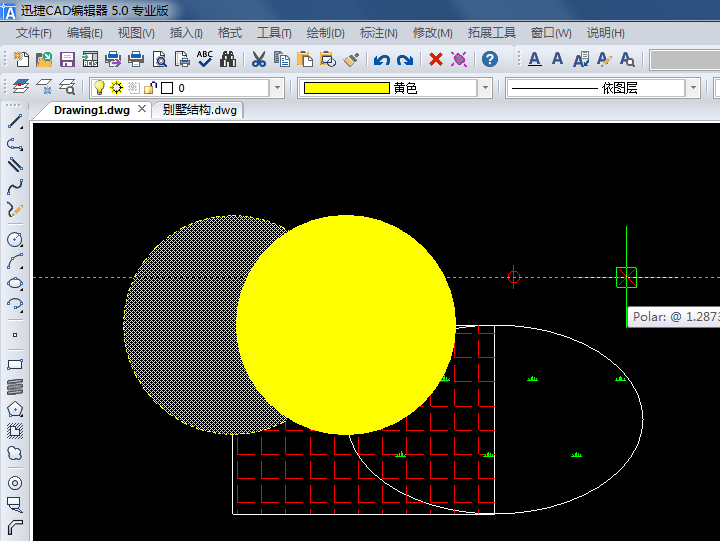Select the Point tool
This screenshot has height=541, width=720.
[x=15, y=335]
